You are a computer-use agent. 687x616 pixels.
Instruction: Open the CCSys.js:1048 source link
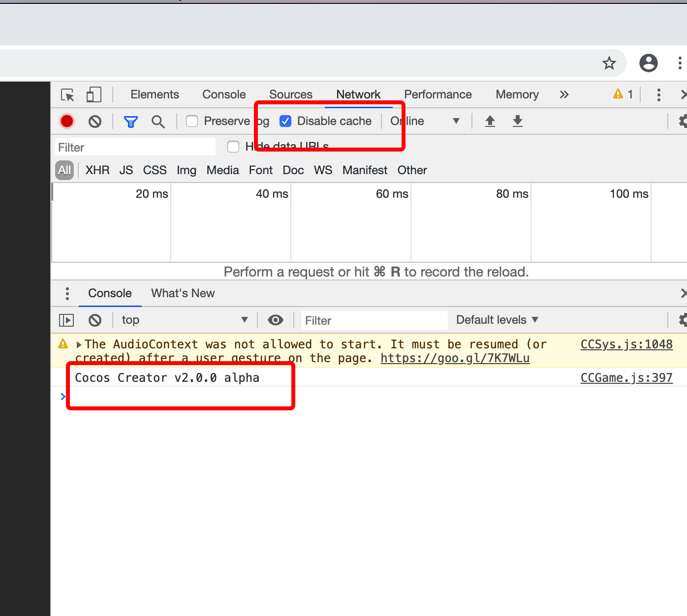(x=626, y=344)
